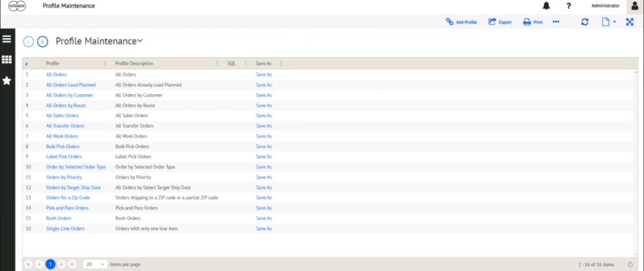This screenshot has height=271, width=644.
Task: Click the Add Profile button
Action: [x=461, y=22]
